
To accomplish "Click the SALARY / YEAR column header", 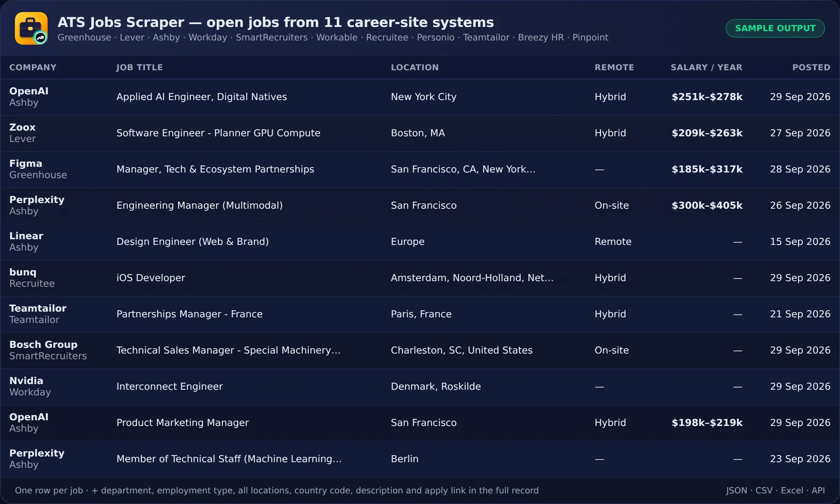I will [x=707, y=68].
